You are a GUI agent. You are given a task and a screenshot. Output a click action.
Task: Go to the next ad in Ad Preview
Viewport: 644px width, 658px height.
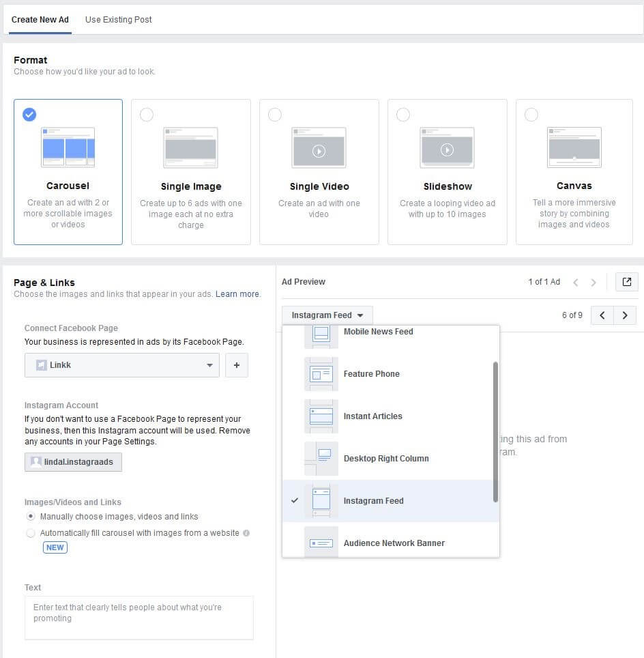[594, 283]
